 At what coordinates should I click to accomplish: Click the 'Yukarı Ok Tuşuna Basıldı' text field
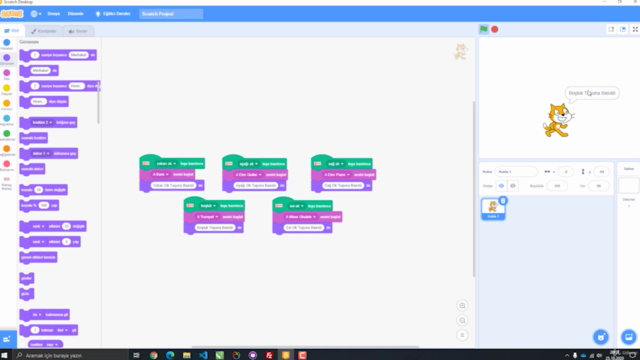tap(173, 186)
